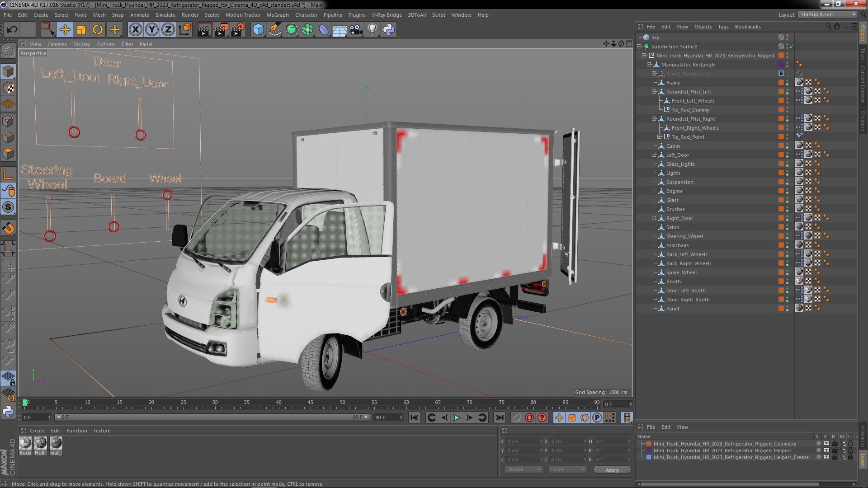This screenshot has height=488, width=868.
Task: Toggle Subdivision Surface enable checkmark
Action: tap(792, 47)
